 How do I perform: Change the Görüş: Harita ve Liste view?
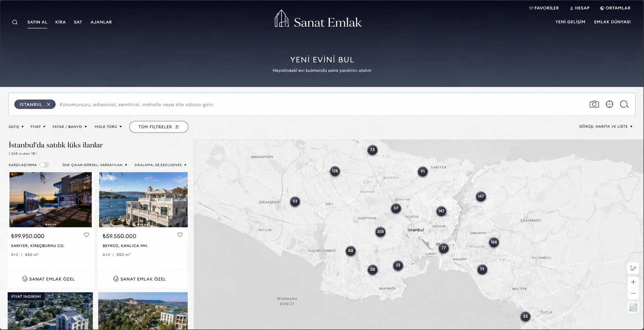click(x=606, y=127)
